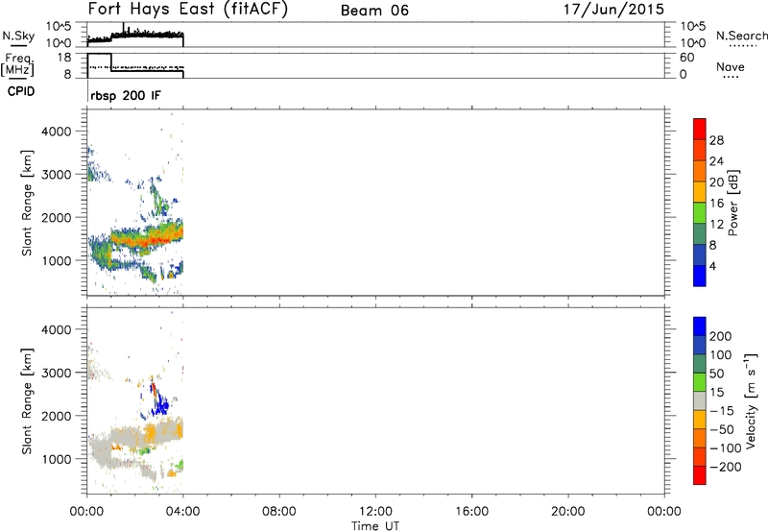Image resolution: width=768 pixels, height=532 pixels.
Task: Click the bright blue bottom segment of Power colorbar
Action: point(700,276)
